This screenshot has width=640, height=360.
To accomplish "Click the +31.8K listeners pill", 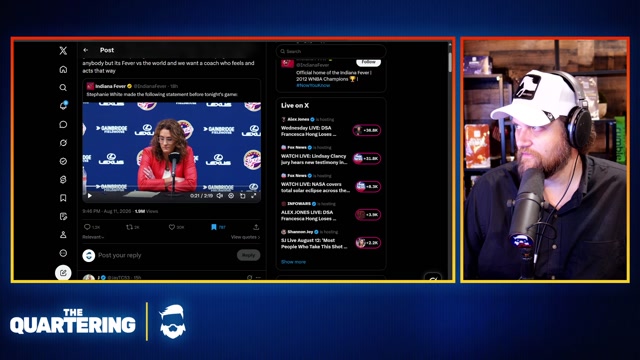I will click(x=367, y=158).
